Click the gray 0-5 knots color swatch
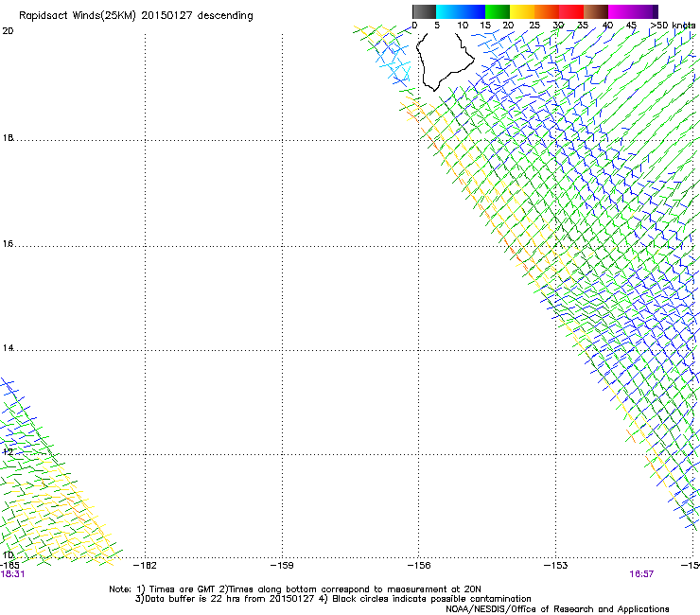This screenshot has height=615, width=700. pos(424,11)
